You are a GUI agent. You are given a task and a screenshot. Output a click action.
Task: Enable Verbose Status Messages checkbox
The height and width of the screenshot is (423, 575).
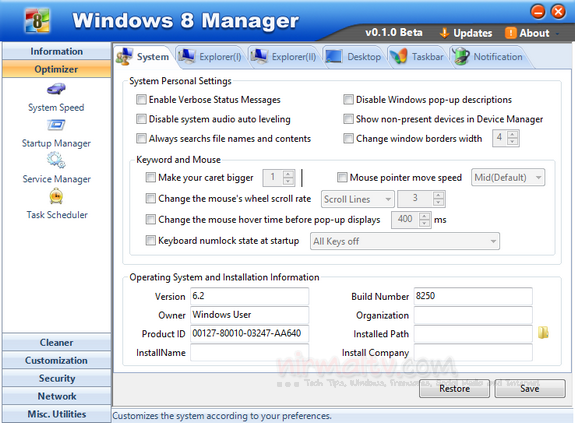(141, 99)
